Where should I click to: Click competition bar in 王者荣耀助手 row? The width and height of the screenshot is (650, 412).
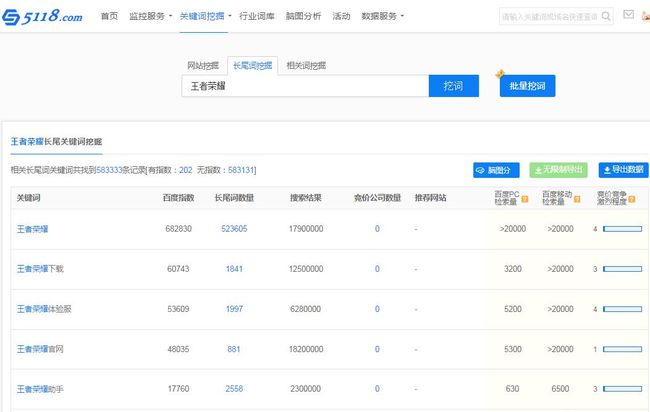(x=622, y=389)
